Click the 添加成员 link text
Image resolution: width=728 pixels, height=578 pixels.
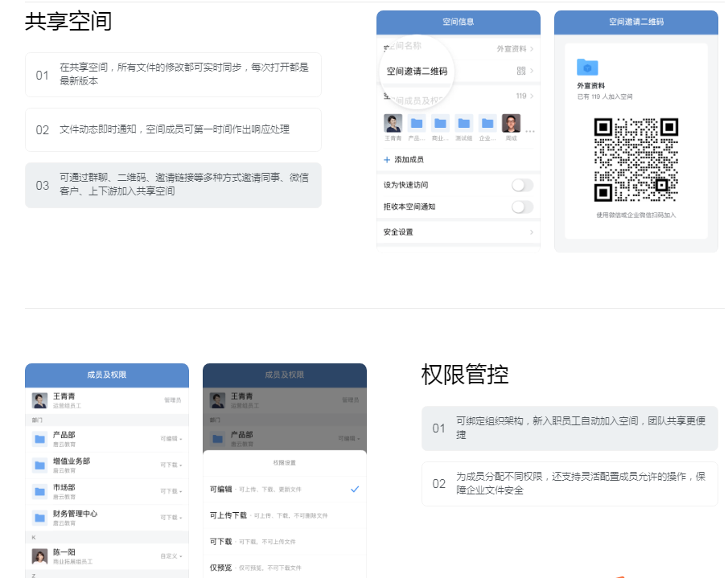pyautogui.click(x=409, y=160)
